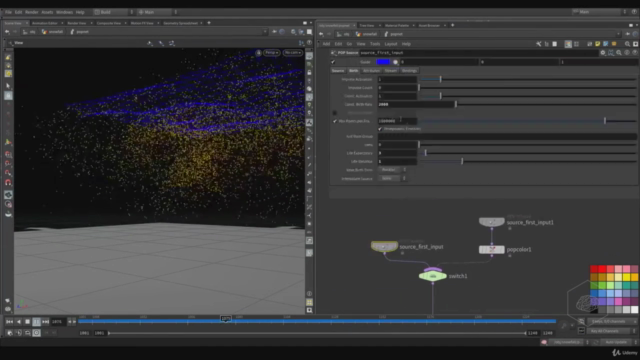
Task: Toggle the Interpolate Emission checkbox
Action: 380,129
